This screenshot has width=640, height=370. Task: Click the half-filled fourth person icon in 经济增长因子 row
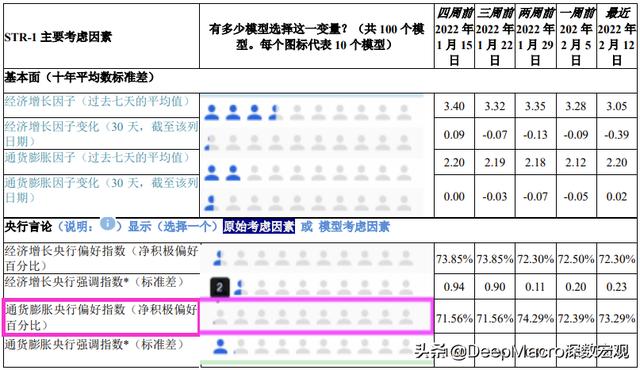274,113
